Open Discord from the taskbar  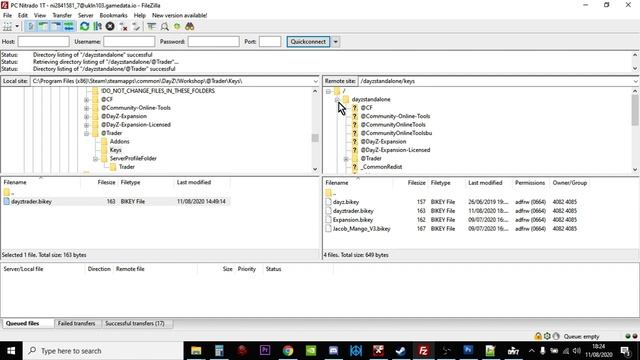(x=333, y=351)
